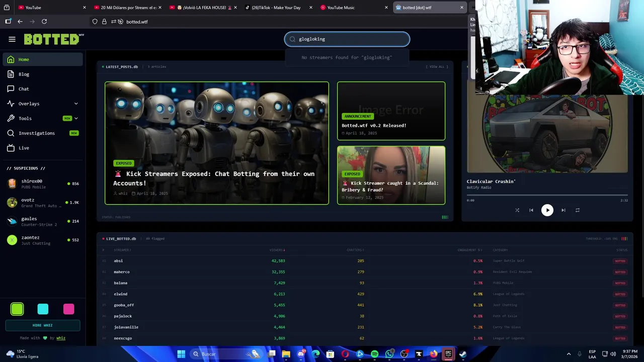This screenshot has width=644, height=362.
Task: Choose the green theme color swatch
Action: [x=17, y=309]
